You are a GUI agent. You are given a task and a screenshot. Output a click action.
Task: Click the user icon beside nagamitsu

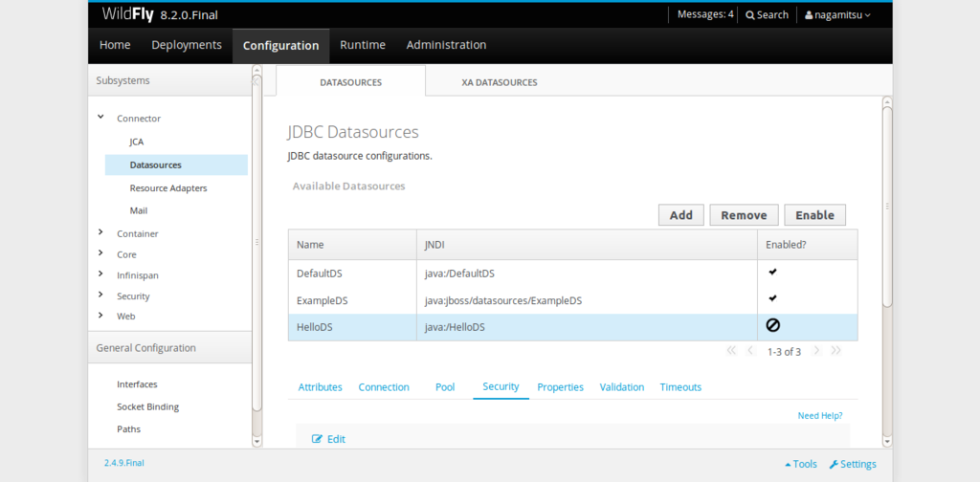click(x=809, y=15)
